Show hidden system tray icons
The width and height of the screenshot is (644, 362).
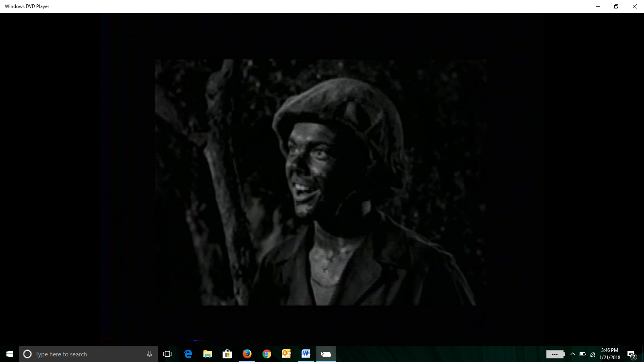[573, 354]
